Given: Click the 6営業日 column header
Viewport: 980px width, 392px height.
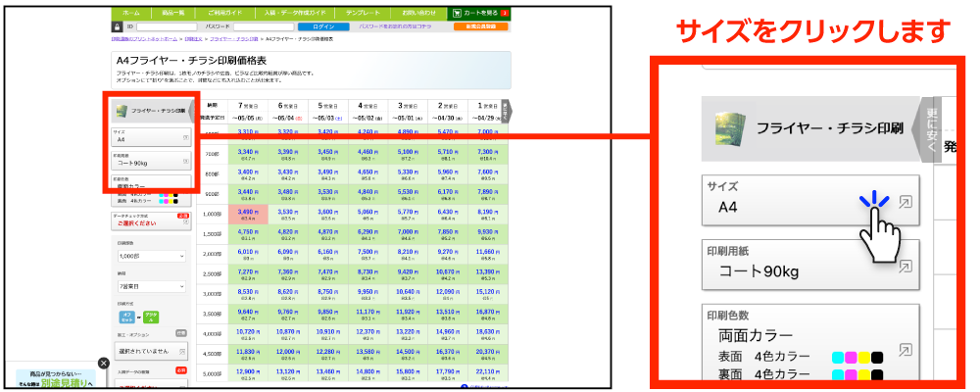Looking at the screenshot, I should [287, 105].
